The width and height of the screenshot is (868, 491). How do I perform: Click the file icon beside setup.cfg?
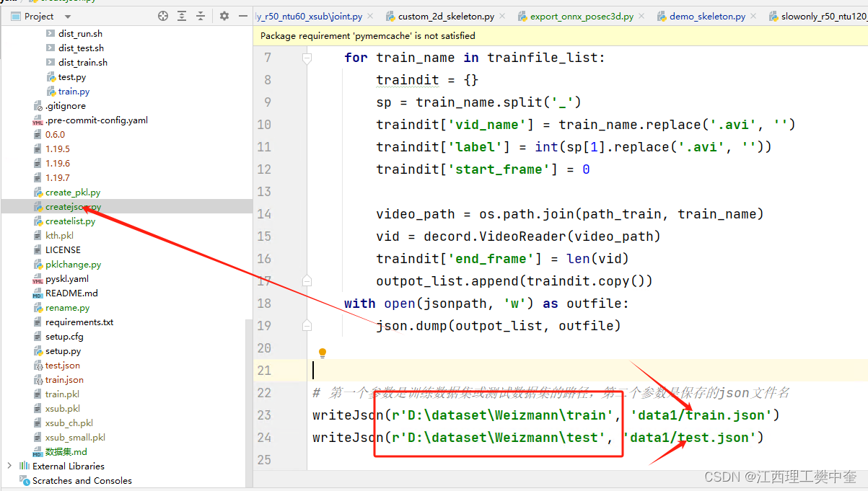point(38,337)
